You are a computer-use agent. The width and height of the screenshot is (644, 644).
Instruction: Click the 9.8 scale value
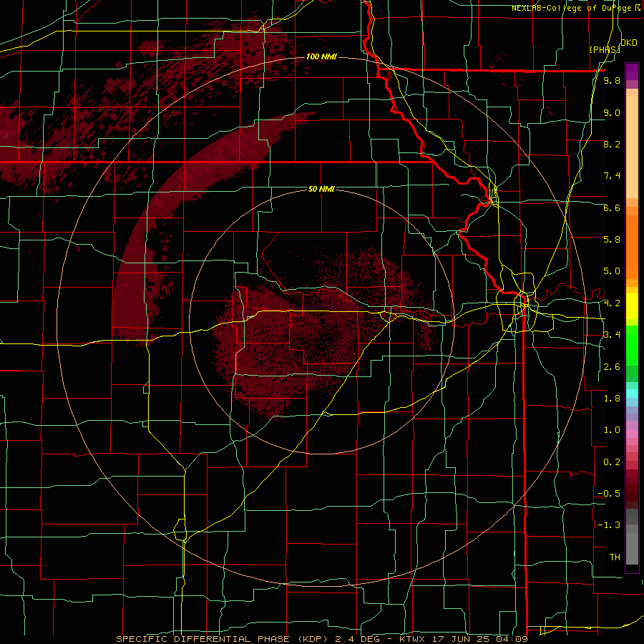point(612,80)
